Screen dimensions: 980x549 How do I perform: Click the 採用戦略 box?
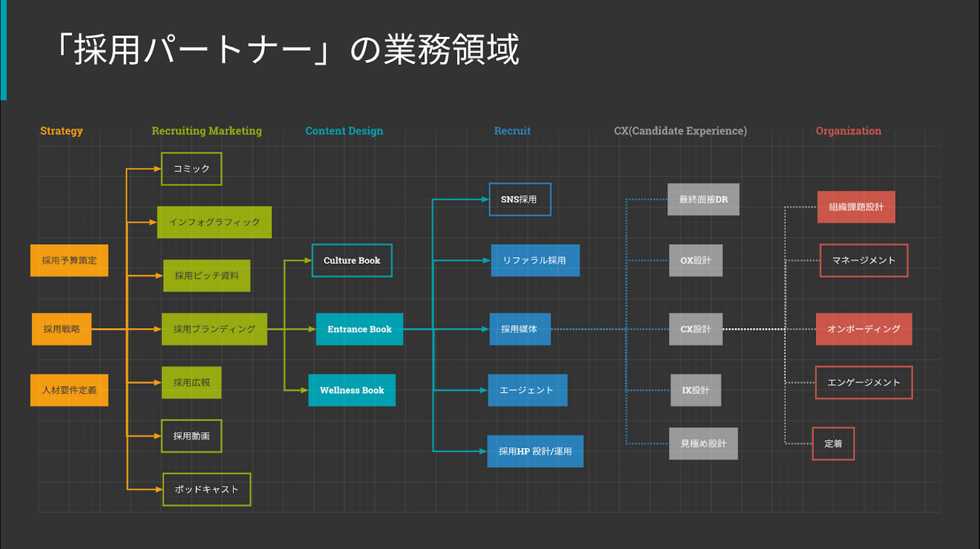(62, 329)
